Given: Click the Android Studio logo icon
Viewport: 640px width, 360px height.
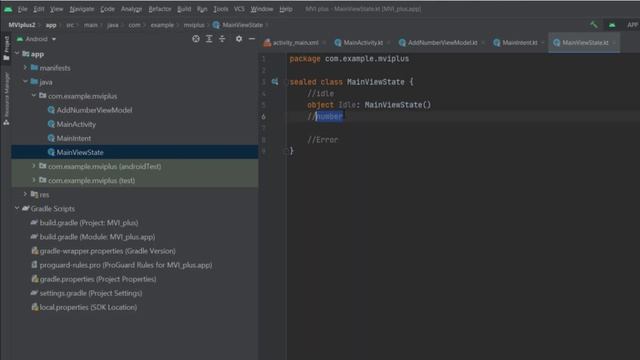Looking at the screenshot, I should click(x=8, y=9).
